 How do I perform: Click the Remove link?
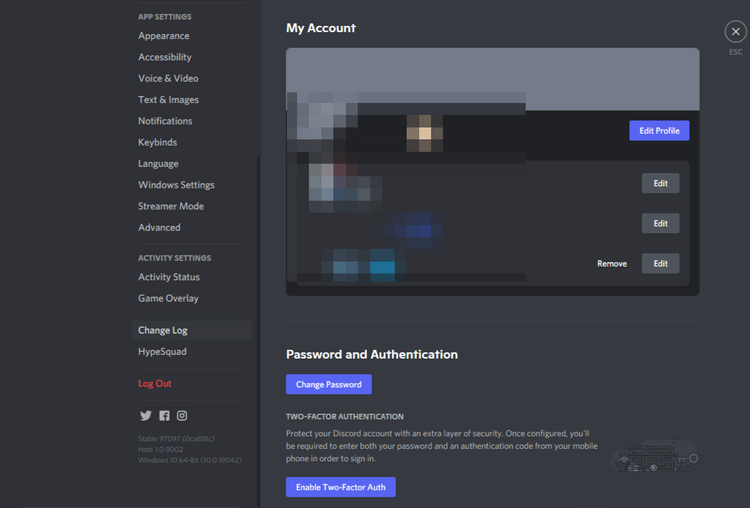coord(612,264)
